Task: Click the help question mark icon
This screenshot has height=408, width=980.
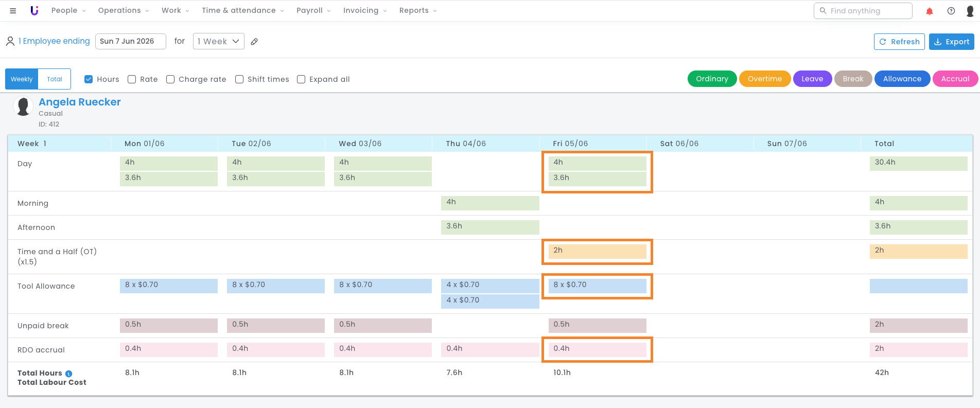Action: (951, 11)
